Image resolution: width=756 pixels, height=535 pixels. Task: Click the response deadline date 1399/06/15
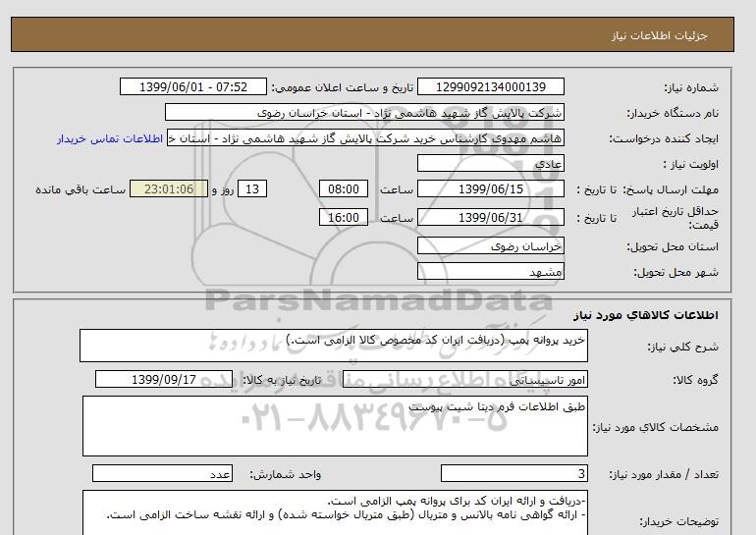click(x=490, y=188)
